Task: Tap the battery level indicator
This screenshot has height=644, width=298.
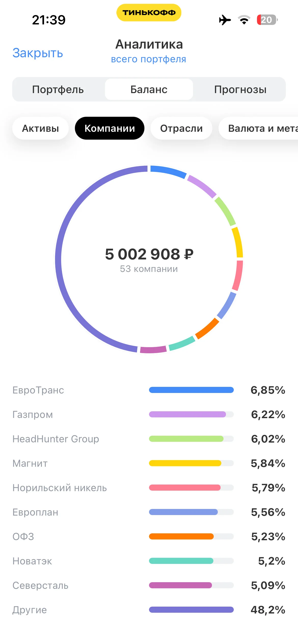Action: tap(267, 20)
